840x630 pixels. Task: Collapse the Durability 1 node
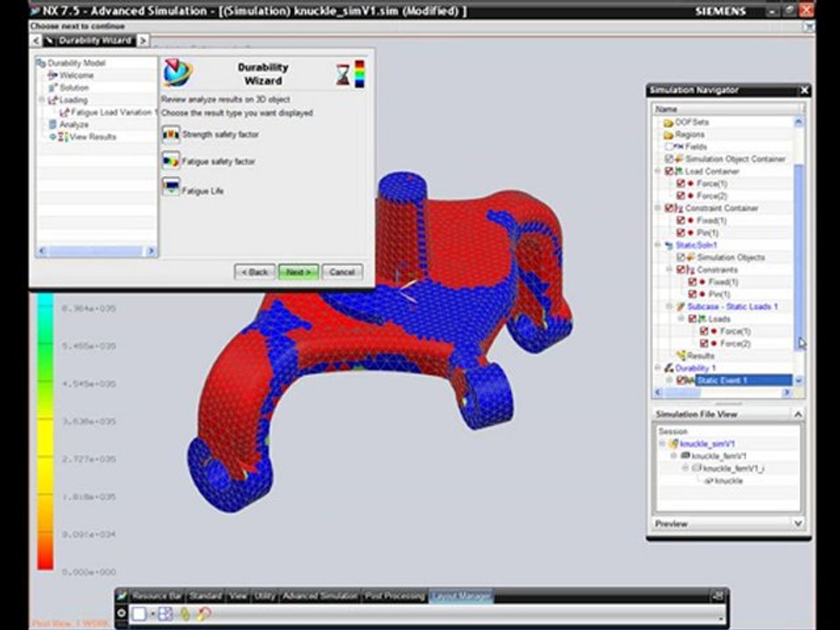point(658,368)
